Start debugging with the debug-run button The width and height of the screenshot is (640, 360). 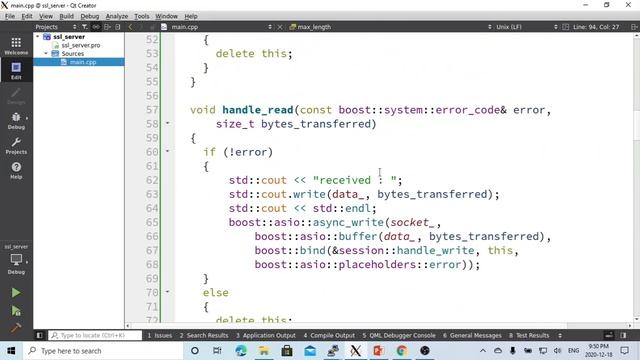(x=16, y=311)
